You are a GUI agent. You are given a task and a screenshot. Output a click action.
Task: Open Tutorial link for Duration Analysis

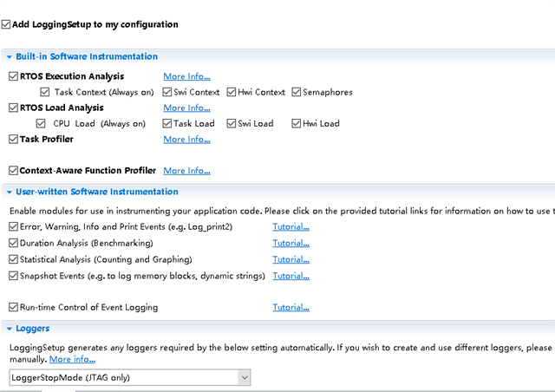point(291,243)
